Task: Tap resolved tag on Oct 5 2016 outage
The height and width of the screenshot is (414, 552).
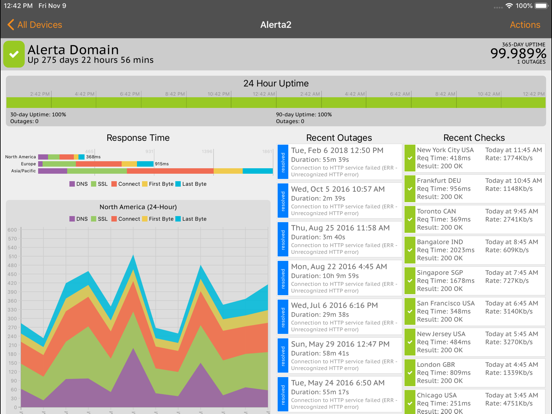Action: click(x=283, y=201)
